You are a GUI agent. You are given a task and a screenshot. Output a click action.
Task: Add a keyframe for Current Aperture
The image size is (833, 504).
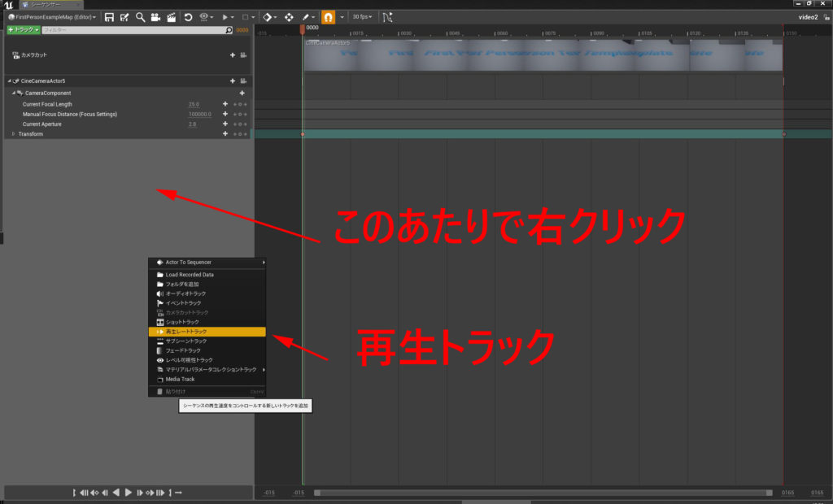(225, 124)
